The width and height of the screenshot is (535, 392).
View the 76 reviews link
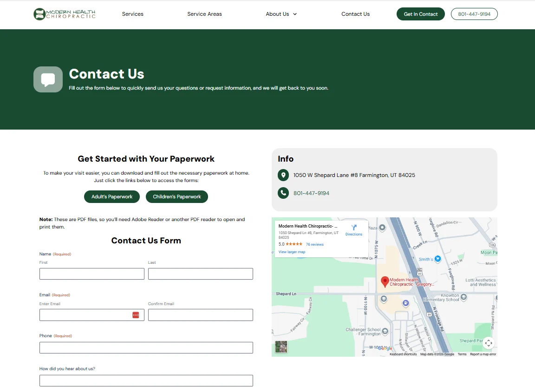click(x=315, y=244)
